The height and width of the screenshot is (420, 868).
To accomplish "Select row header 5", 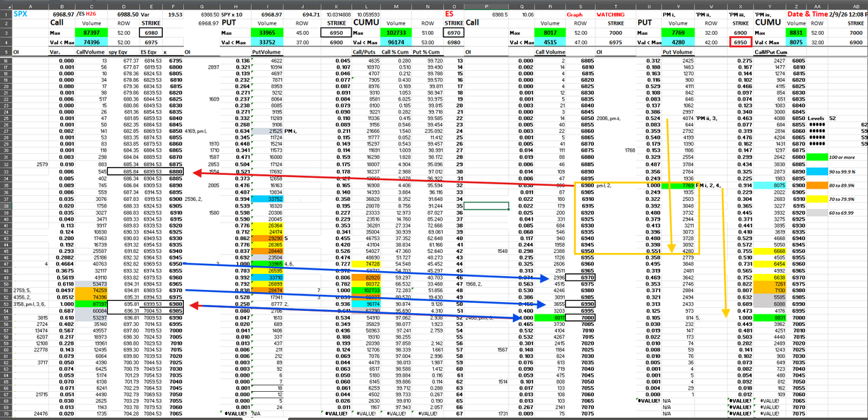I will click(5, 51).
